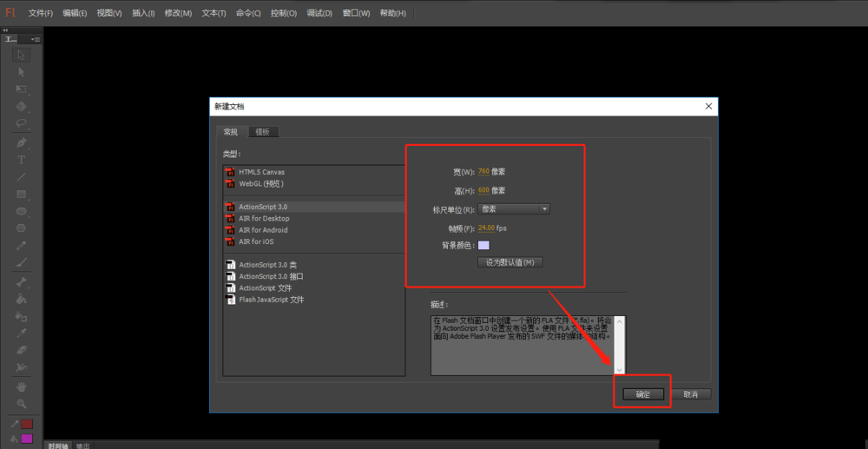
Task: Select the Width tool
Action: coord(22,367)
